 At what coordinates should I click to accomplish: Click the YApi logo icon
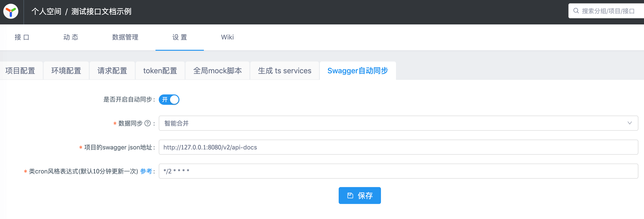click(x=11, y=11)
